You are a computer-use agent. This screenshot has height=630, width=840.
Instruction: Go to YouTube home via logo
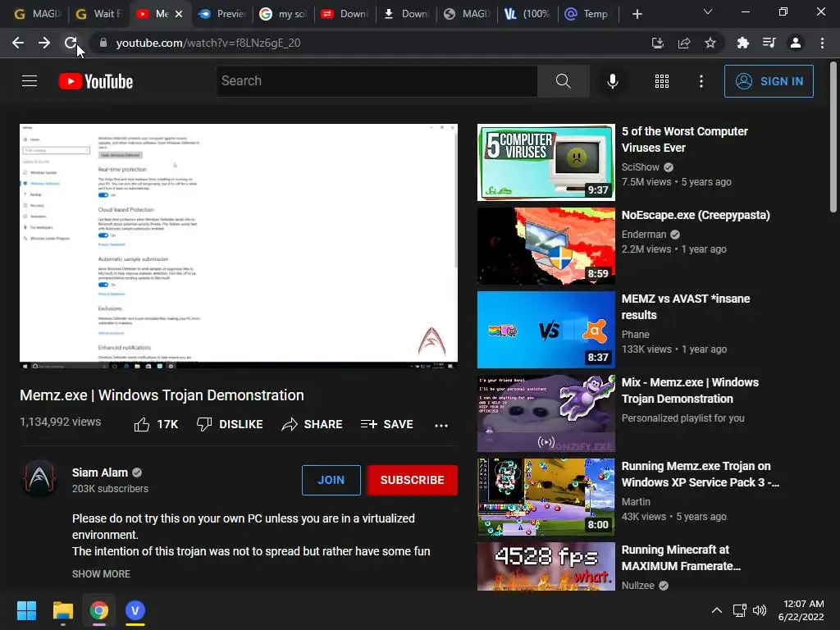[x=96, y=81]
